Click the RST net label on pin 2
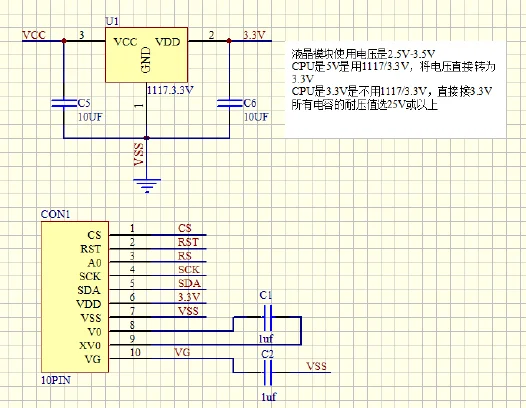 tap(188, 242)
